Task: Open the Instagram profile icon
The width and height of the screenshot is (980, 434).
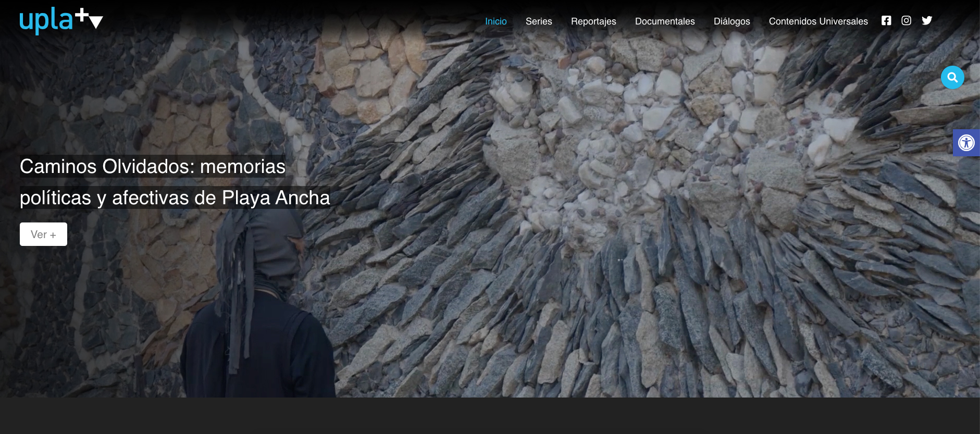Action: [x=907, y=21]
